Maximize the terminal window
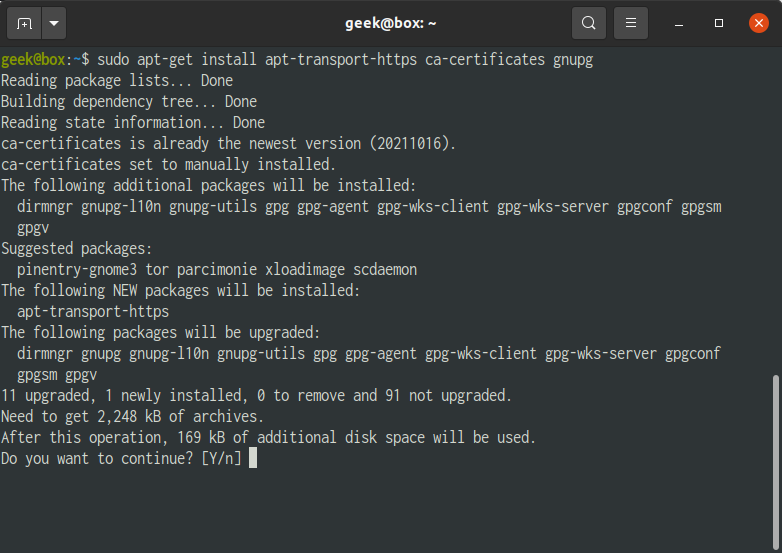The image size is (782, 553). [719, 23]
